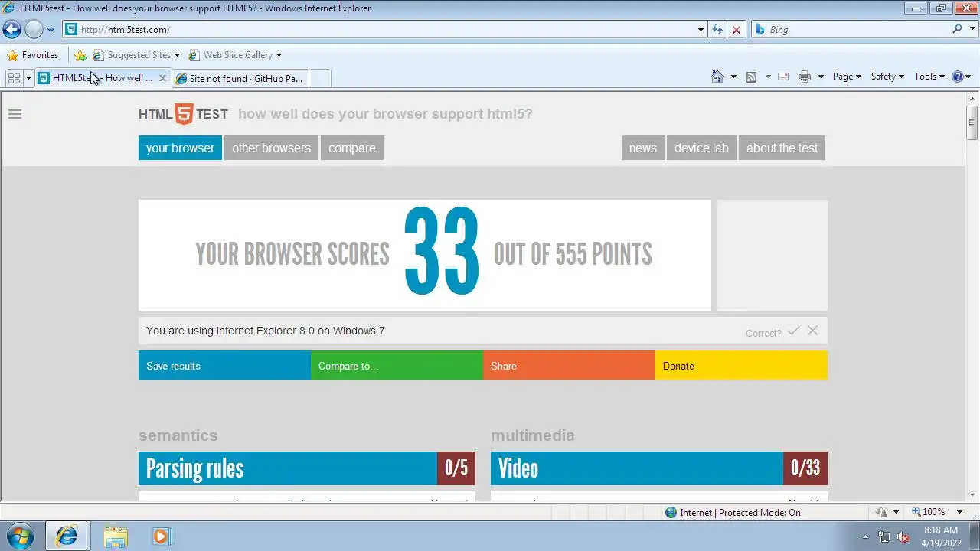This screenshot has height=551, width=980.
Task: Expand the Feeds dropdown arrow
Action: [768, 77]
